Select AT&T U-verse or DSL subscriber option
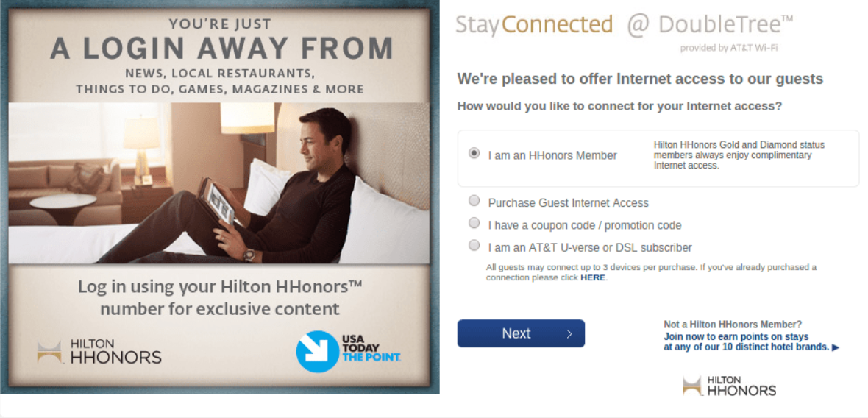Screen dimensions: 868x418 click(x=474, y=245)
